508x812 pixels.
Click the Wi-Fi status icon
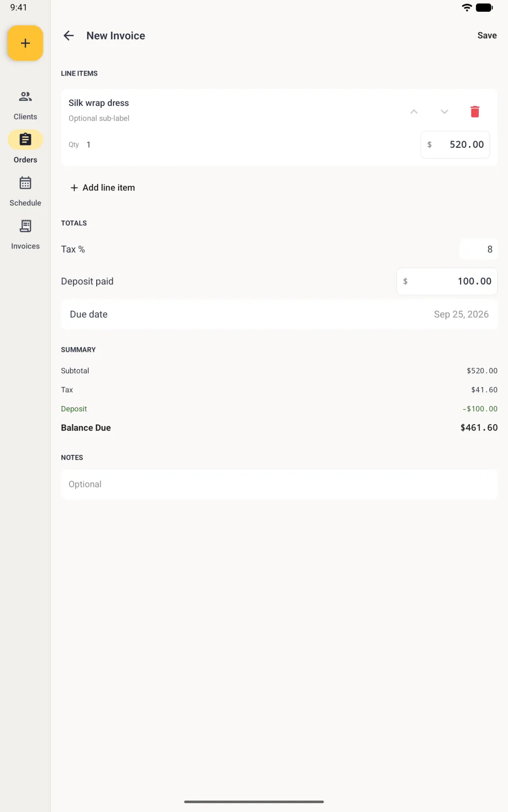(467, 7)
